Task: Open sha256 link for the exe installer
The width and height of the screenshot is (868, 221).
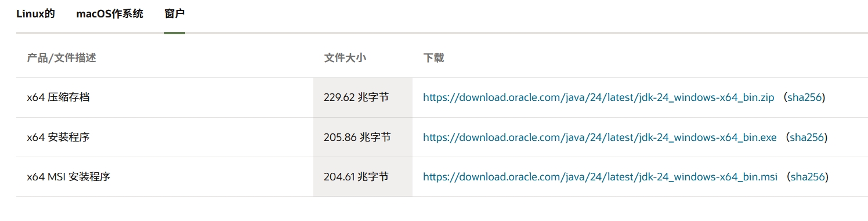Action: click(x=806, y=137)
